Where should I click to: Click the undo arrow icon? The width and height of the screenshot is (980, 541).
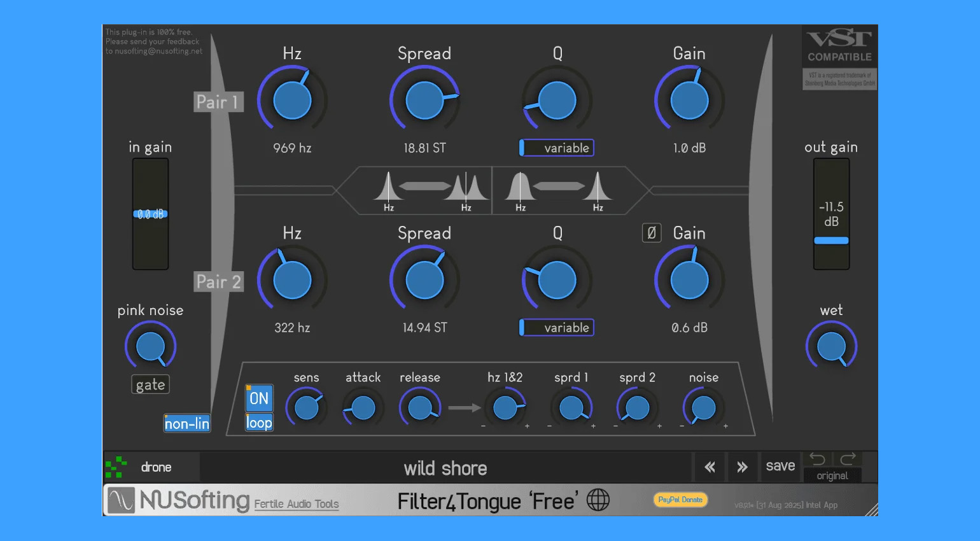(x=817, y=460)
